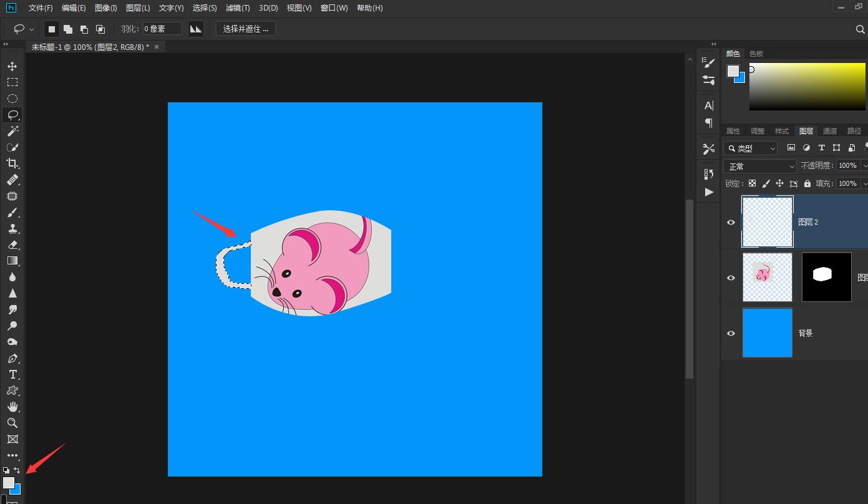This screenshot has height=504, width=868.
Task: Hide the 背景 layer
Action: pyautogui.click(x=731, y=333)
